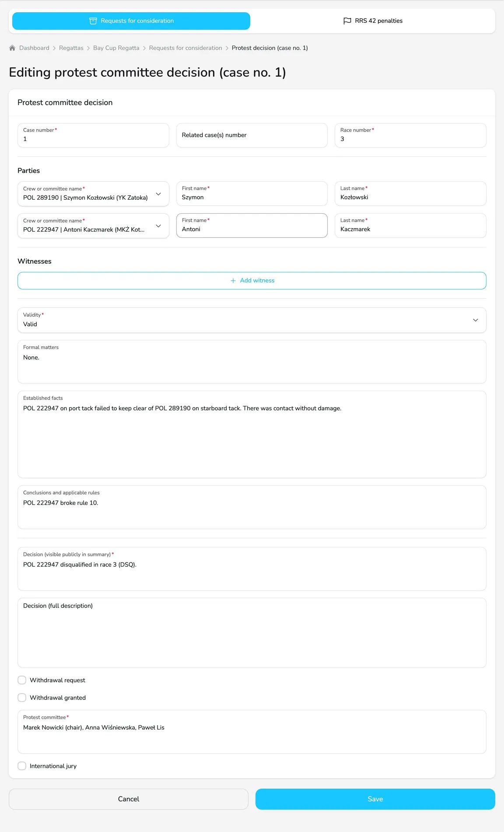Click into the Formal matters text area

tap(252, 362)
